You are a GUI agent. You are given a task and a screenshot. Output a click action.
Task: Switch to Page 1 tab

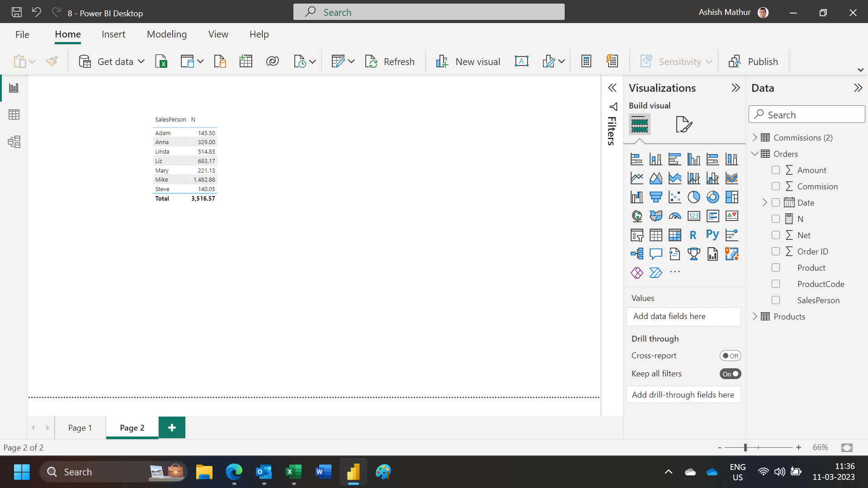pos(80,427)
